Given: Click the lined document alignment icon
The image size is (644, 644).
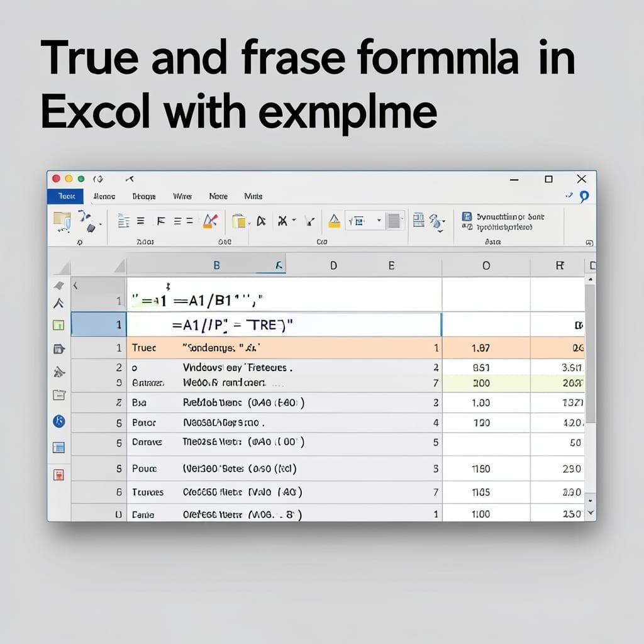Looking at the screenshot, I should (x=124, y=221).
